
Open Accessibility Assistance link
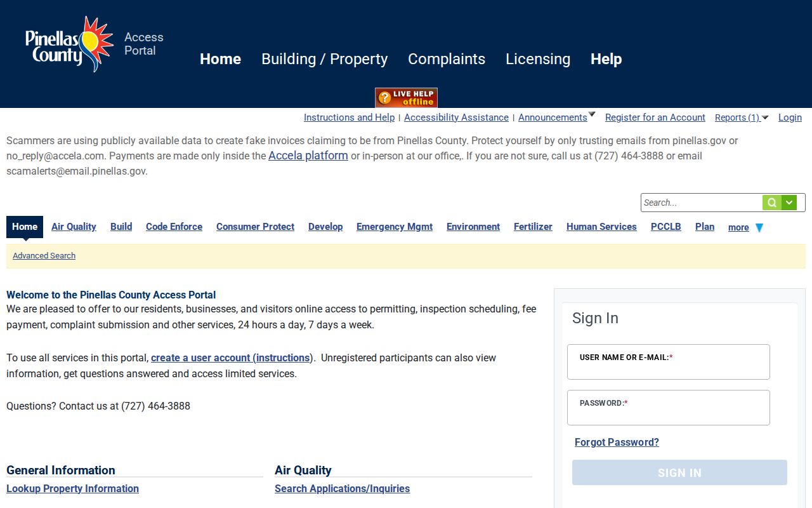point(456,117)
